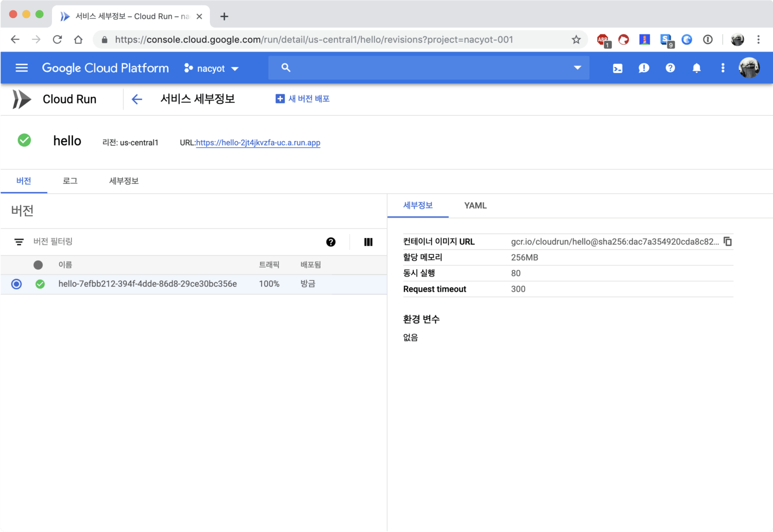Bookmark this page with the star icon
Viewport: 773px width, 532px height.
click(x=576, y=40)
